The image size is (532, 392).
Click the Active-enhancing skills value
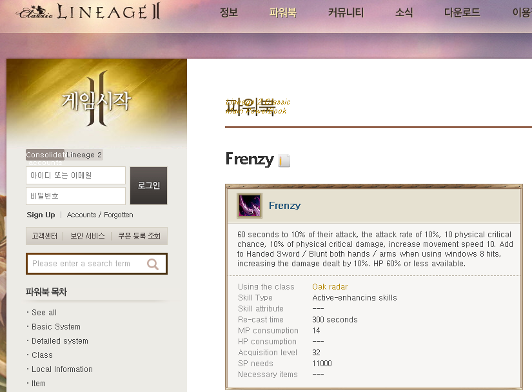pos(355,298)
